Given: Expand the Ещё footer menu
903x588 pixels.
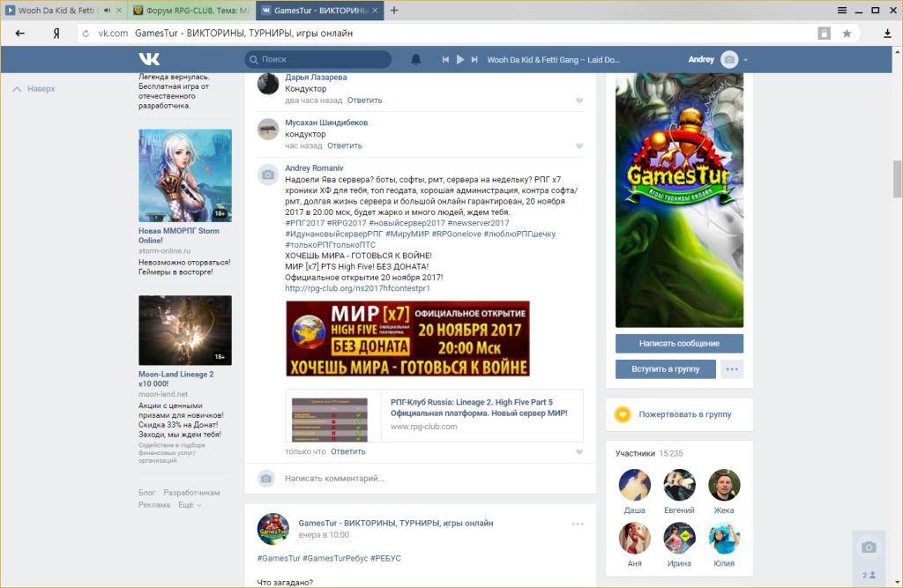Looking at the screenshot, I should tap(190, 505).
